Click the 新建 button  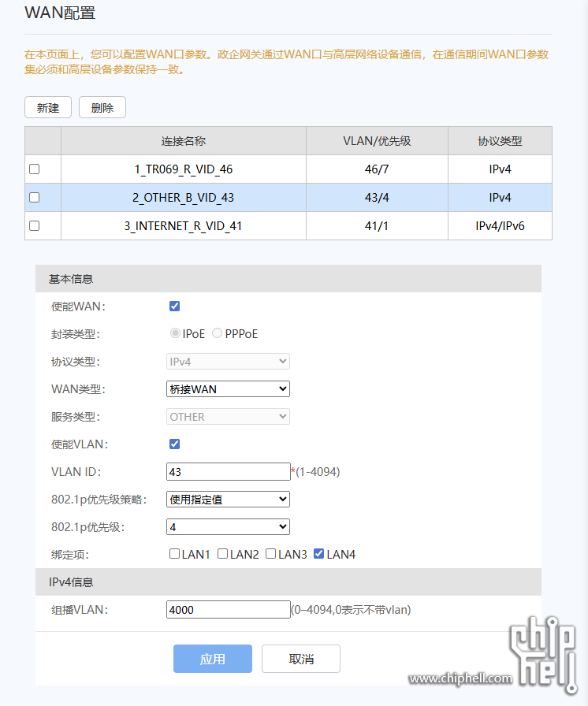point(48,108)
